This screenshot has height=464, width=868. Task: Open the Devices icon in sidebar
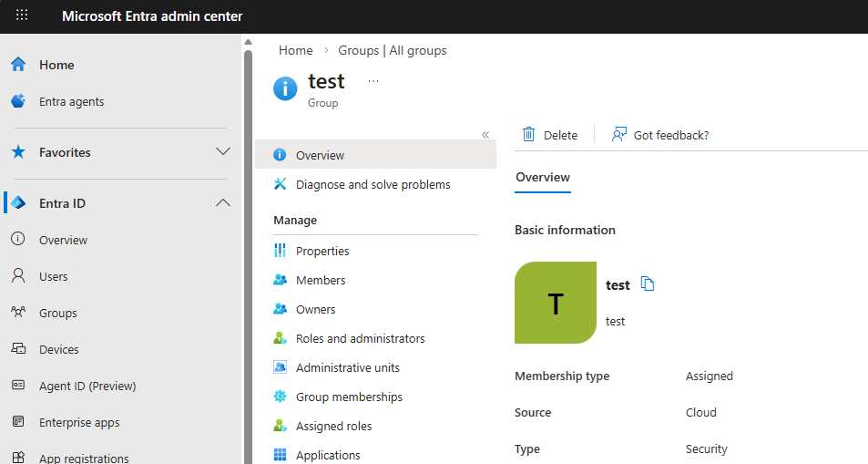tap(18, 349)
